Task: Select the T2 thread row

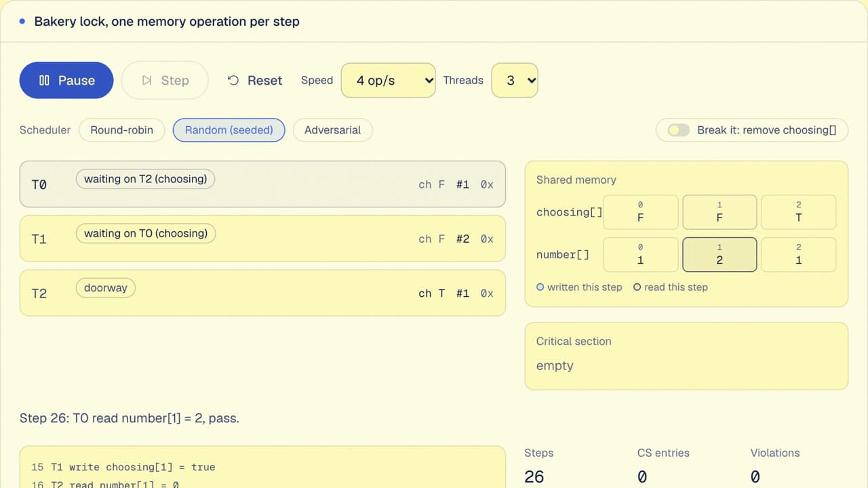Action: (262, 293)
